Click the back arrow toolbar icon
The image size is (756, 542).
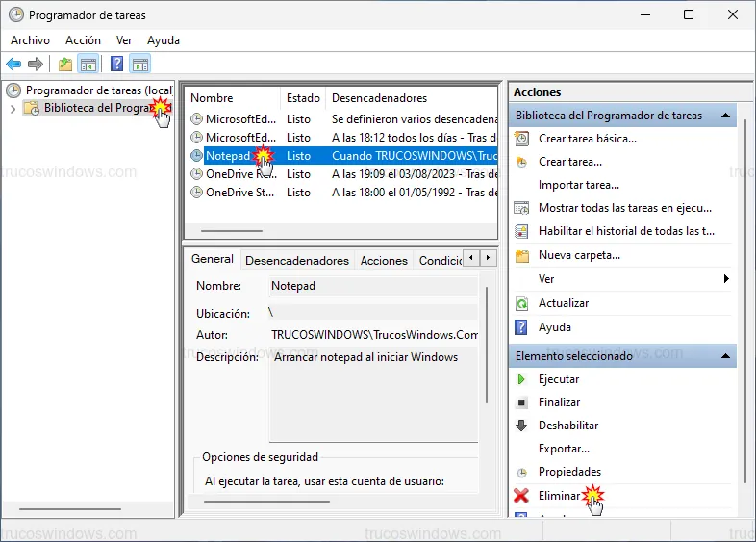click(13, 65)
